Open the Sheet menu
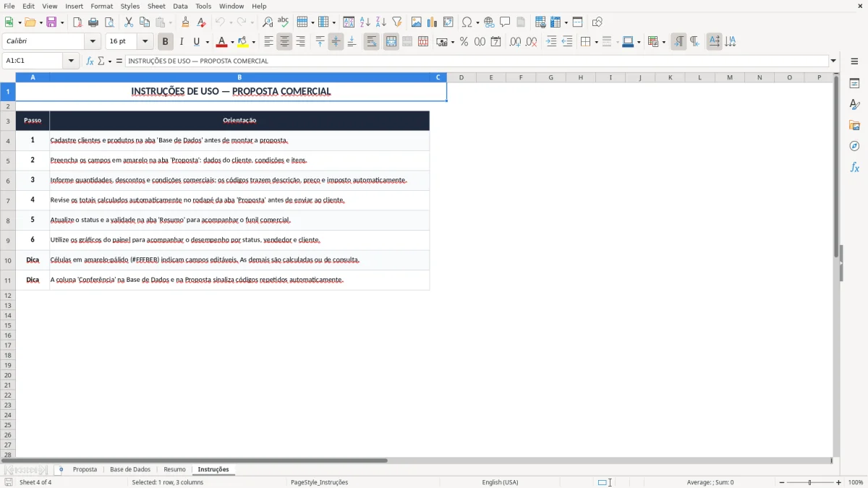The width and height of the screenshot is (868, 488). pyautogui.click(x=156, y=6)
